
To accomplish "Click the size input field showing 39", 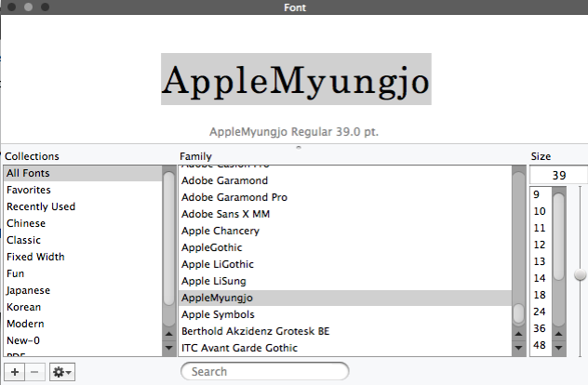I will point(558,175).
